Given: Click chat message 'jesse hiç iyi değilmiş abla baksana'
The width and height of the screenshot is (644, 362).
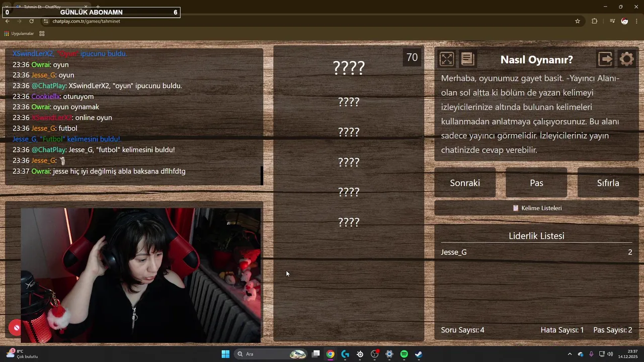Looking at the screenshot, I should point(99,171).
